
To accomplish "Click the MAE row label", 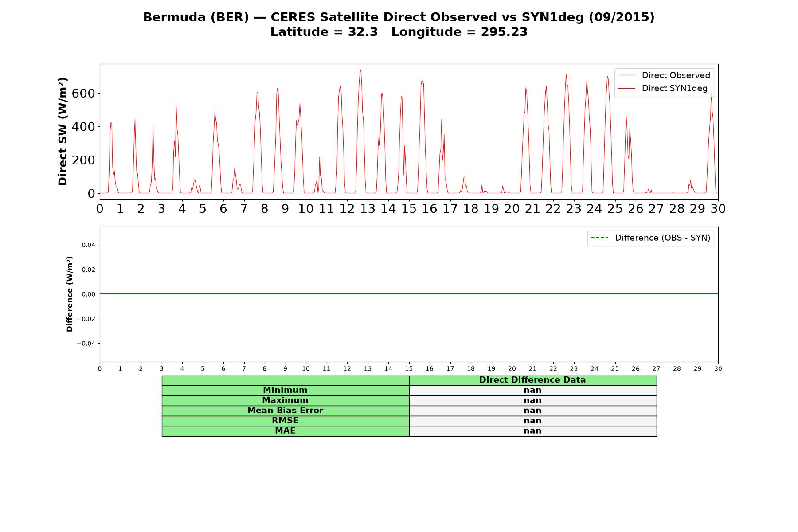I will [285, 431].
